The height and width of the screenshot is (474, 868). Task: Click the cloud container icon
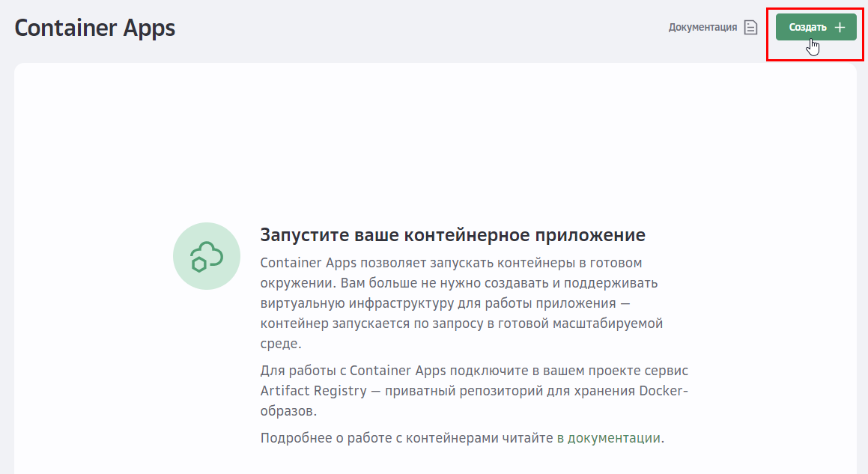click(x=207, y=255)
